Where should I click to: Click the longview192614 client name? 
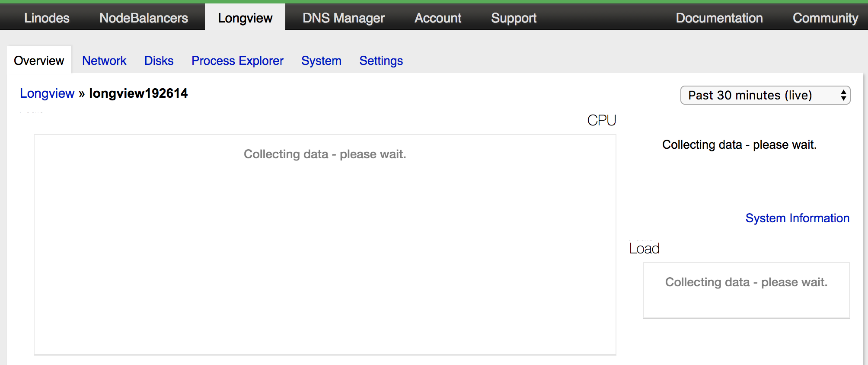pos(138,93)
